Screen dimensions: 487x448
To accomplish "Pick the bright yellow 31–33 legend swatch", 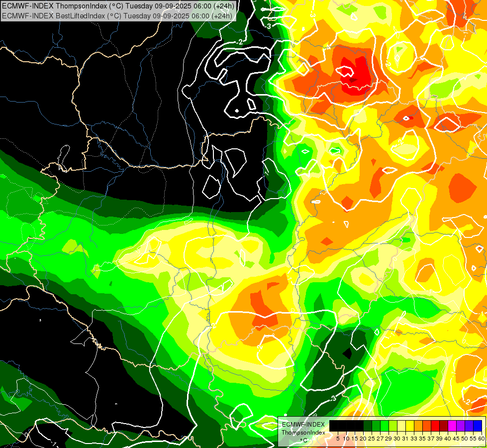I will tap(410, 426).
